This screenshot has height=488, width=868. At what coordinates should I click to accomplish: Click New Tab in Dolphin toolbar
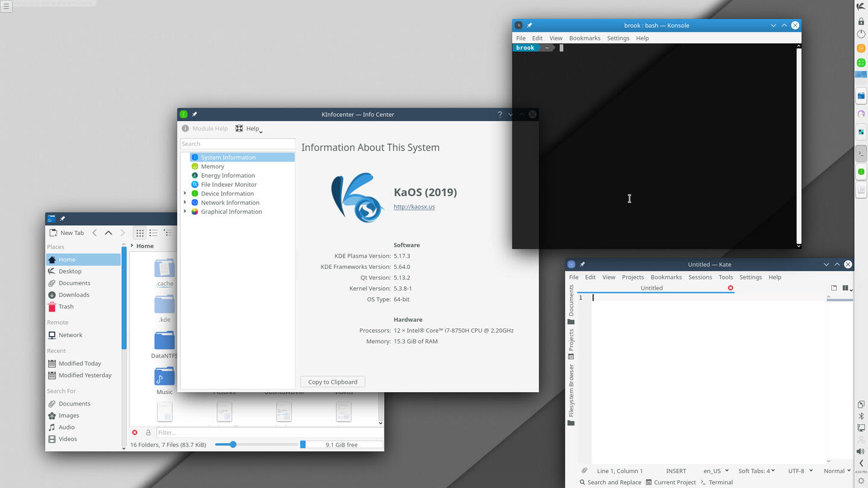point(66,233)
